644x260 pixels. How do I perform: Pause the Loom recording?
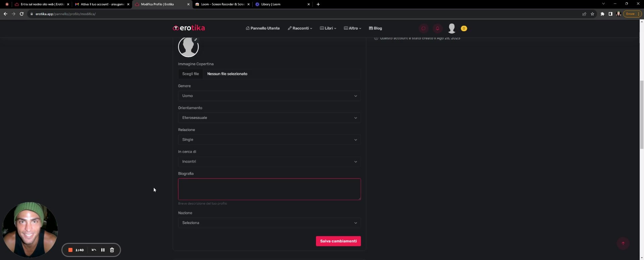[103, 250]
